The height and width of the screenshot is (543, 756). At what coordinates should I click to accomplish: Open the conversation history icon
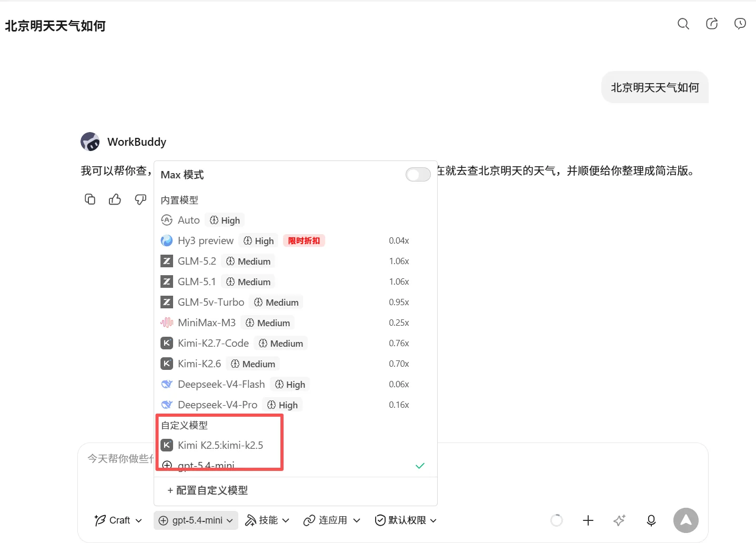tap(740, 24)
